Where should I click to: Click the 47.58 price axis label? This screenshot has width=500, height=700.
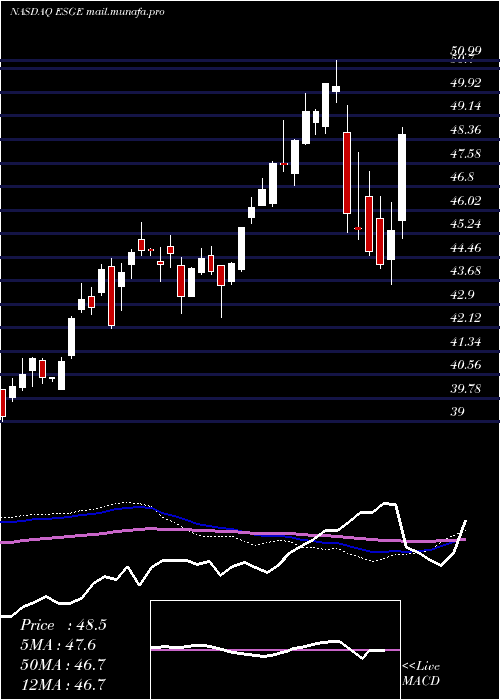pos(466,154)
